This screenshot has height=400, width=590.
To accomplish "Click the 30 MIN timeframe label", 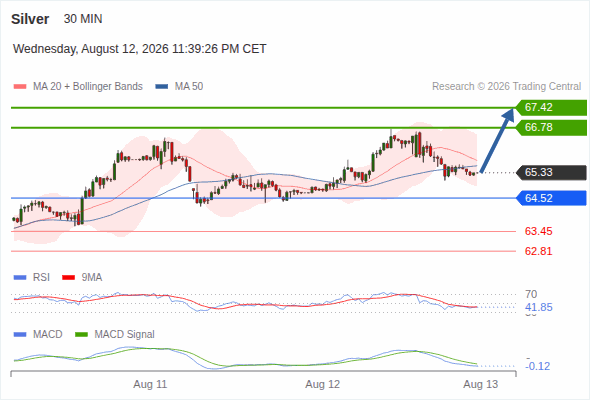I will 83,19.
